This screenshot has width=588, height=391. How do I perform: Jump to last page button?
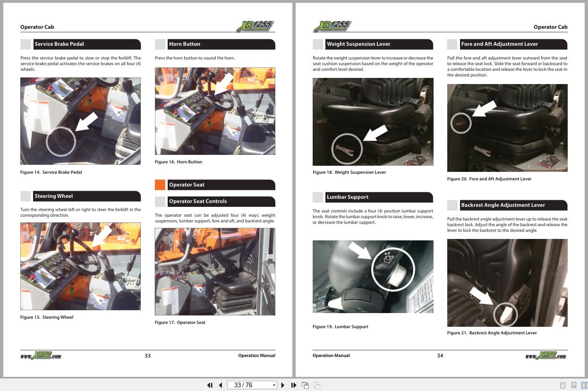pyautogui.click(x=293, y=385)
